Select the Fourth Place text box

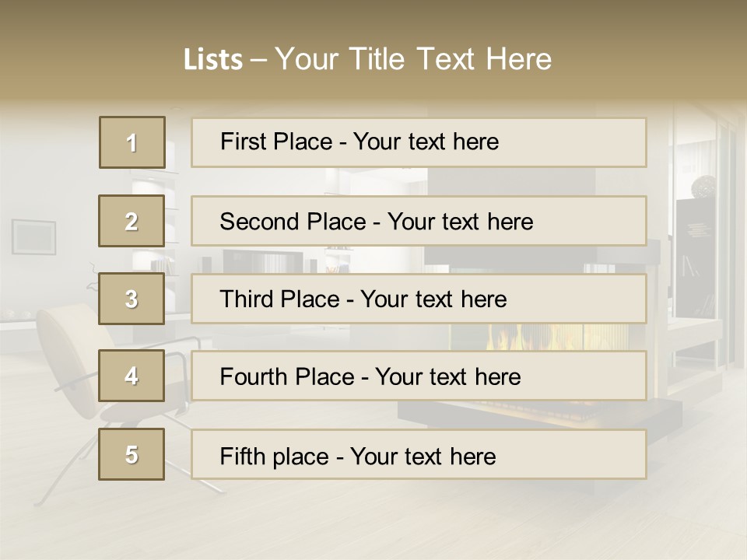click(419, 376)
